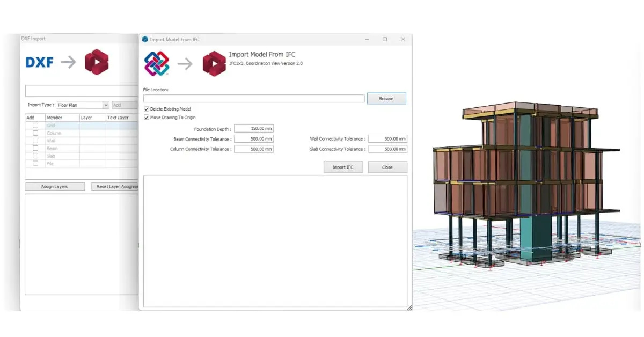The image size is (644, 337).
Task: Click the Layer column header in DXF table
Action: (92, 118)
